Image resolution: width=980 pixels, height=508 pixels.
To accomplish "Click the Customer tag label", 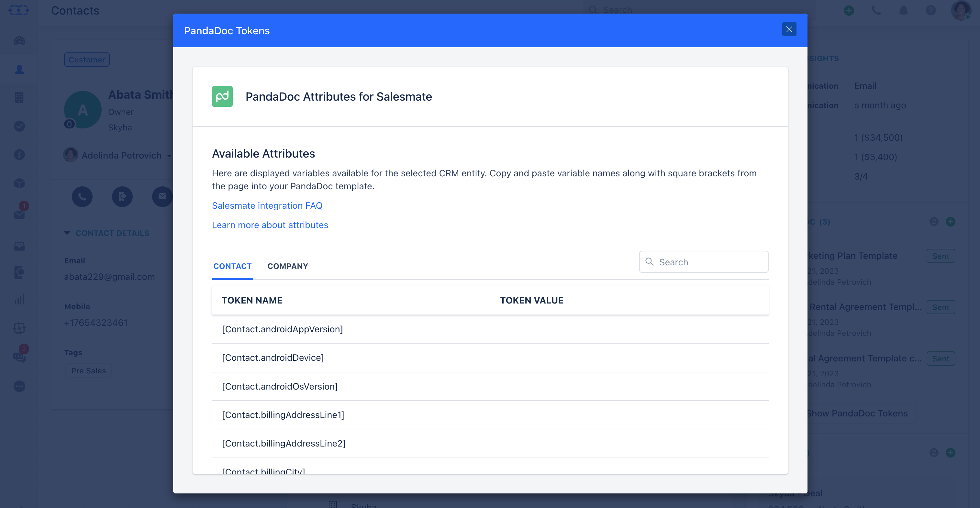I will point(87,60).
